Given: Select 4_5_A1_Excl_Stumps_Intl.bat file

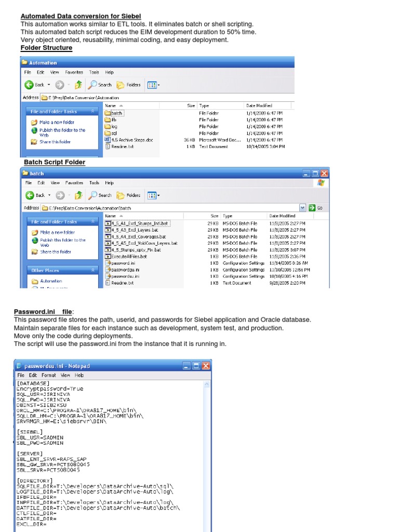Looking at the screenshot, I should tap(137, 223).
